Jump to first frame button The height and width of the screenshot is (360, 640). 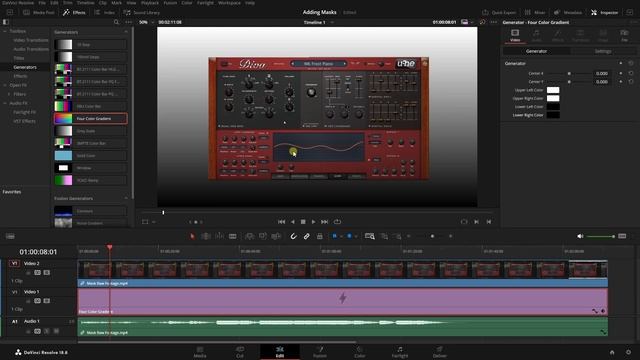click(282, 222)
